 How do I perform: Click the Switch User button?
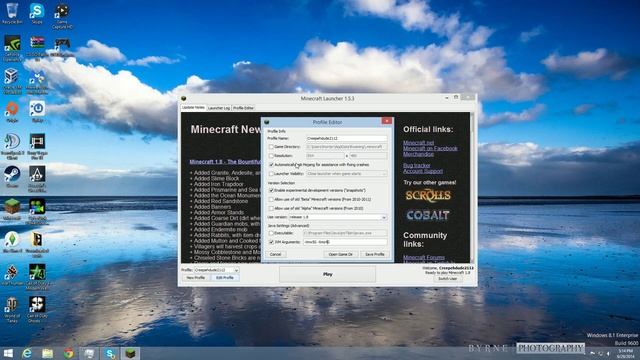pos(448,279)
